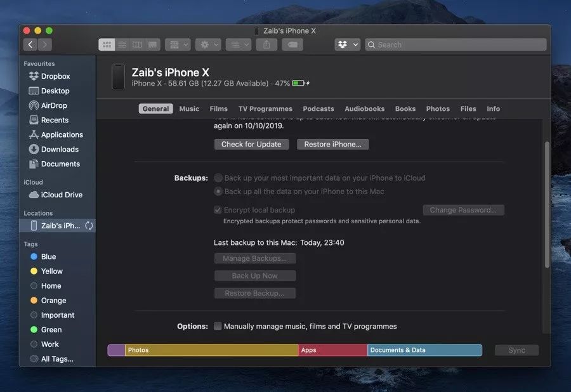Image resolution: width=571 pixels, height=392 pixels.
Task: Click the Share toolbar button
Action: pyautogui.click(x=266, y=44)
